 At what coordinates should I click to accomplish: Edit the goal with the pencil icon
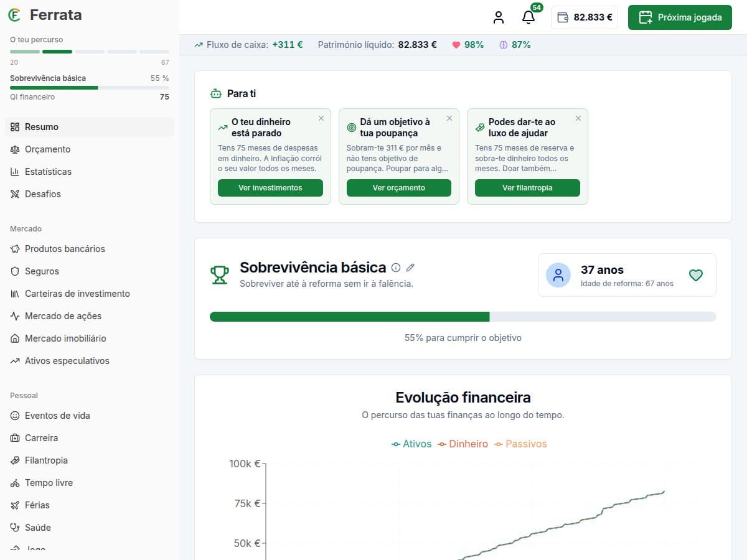pyautogui.click(x=410, y=268)
